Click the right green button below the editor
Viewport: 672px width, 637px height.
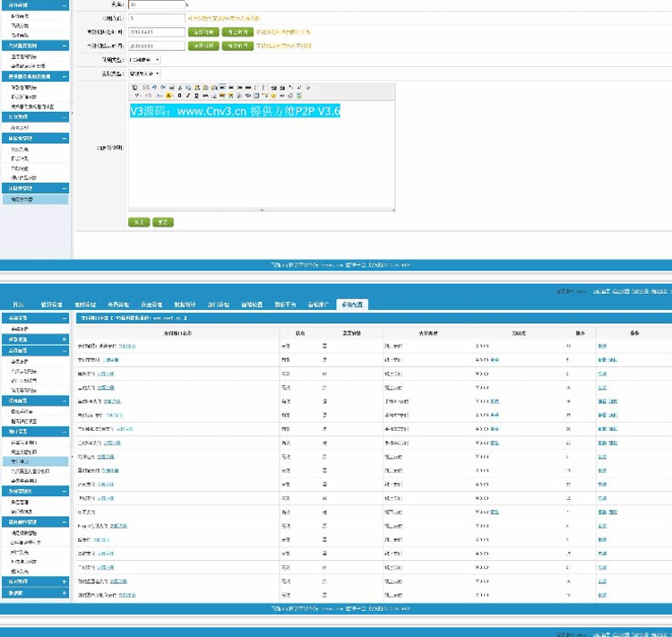coord(162,221)
